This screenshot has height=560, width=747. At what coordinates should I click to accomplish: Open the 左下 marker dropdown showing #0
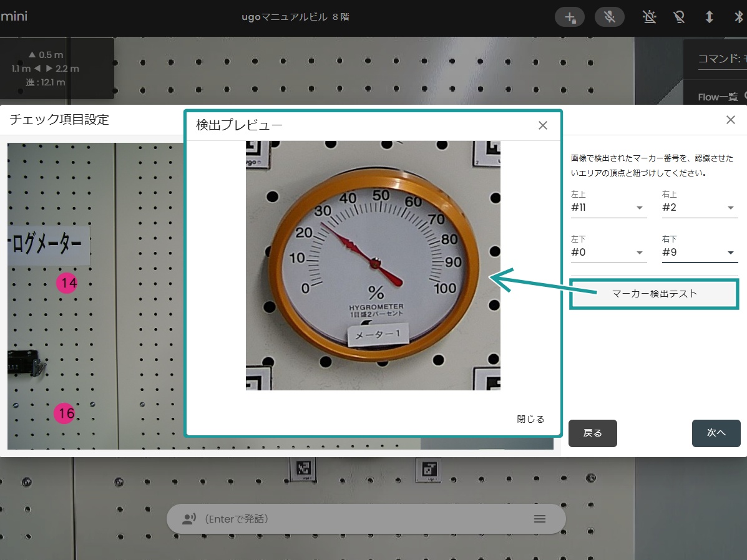(x=608, y=253)
